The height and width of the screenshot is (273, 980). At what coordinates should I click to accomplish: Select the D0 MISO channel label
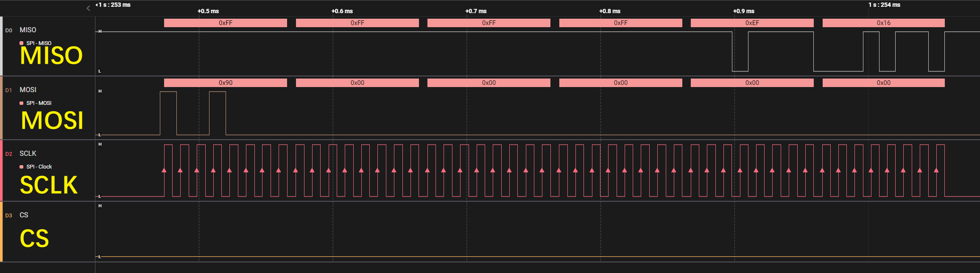[x=28, y=30]
